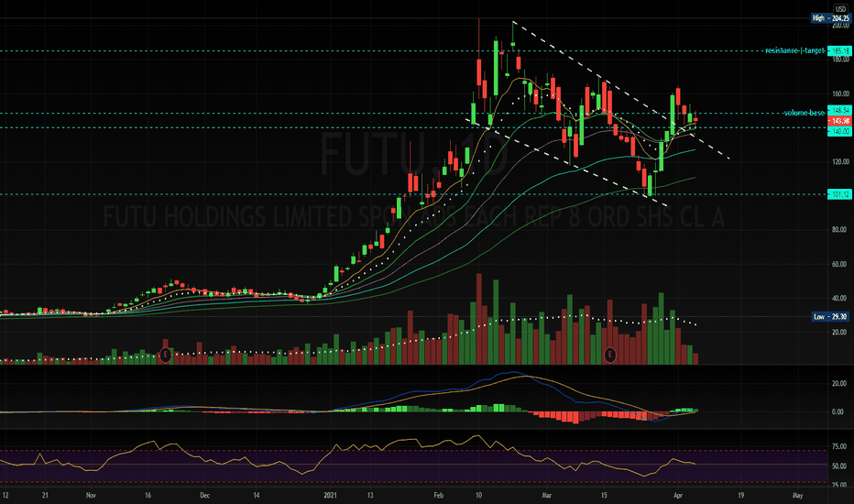Click the Apr label on the time axis
Screen dimensions: 854x504
tap(677, 495)
